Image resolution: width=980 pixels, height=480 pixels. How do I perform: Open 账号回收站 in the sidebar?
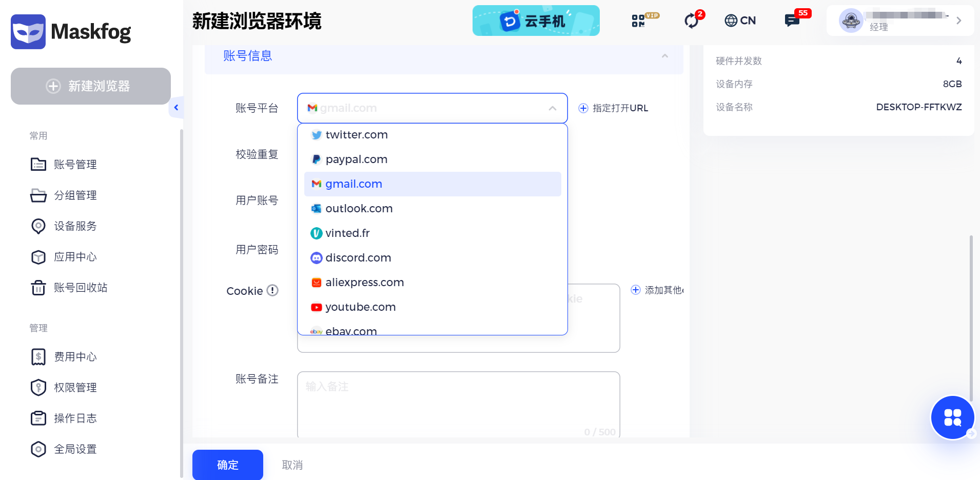coord(69,288)
